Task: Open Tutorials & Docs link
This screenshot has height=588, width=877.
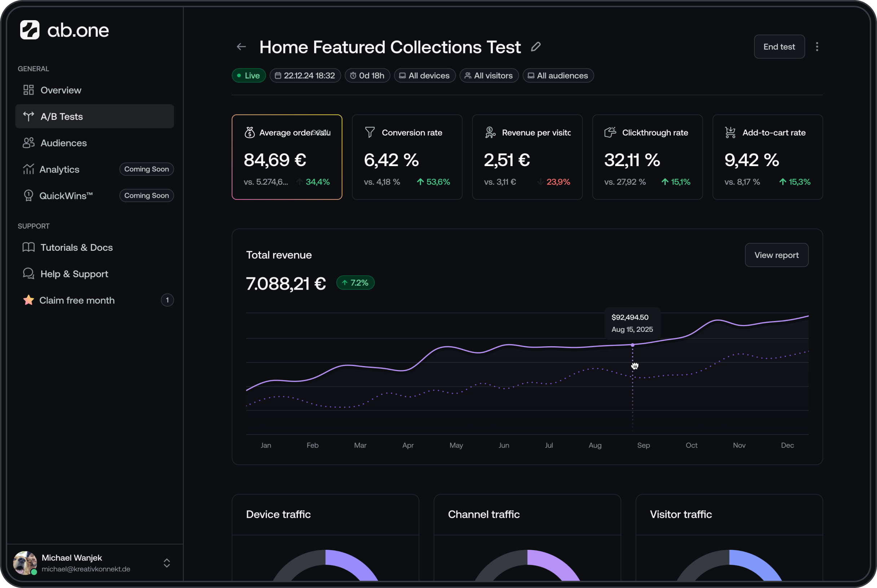Action: click(x=76, y=248)
